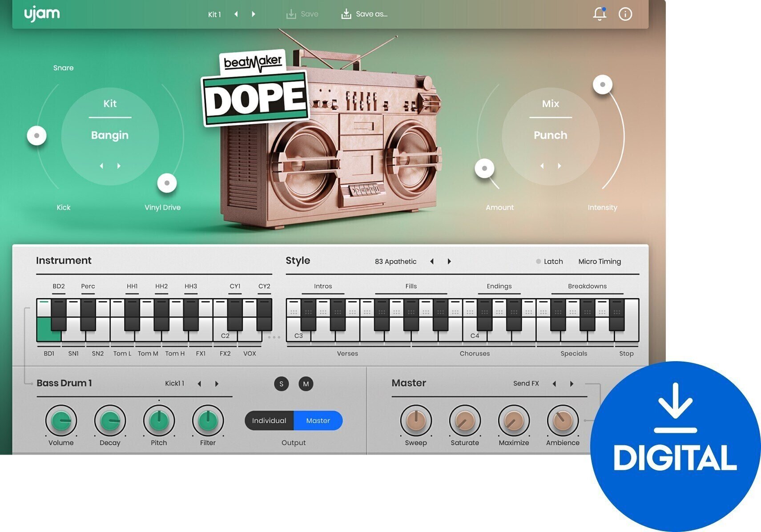Adjust the Snare/Kick slider handle
Image resolution: width=761 pixels, height=532 pixels.
(37, 135)
